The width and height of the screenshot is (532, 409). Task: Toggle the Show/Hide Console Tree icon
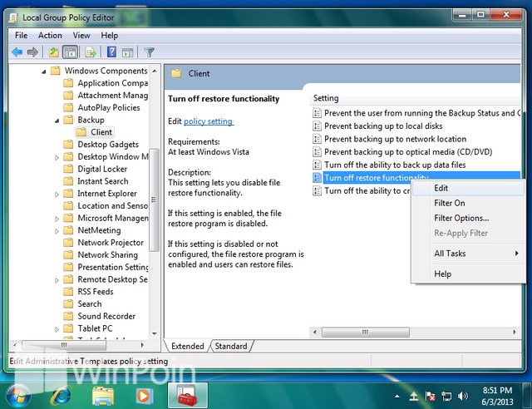[x=70, y=52]
